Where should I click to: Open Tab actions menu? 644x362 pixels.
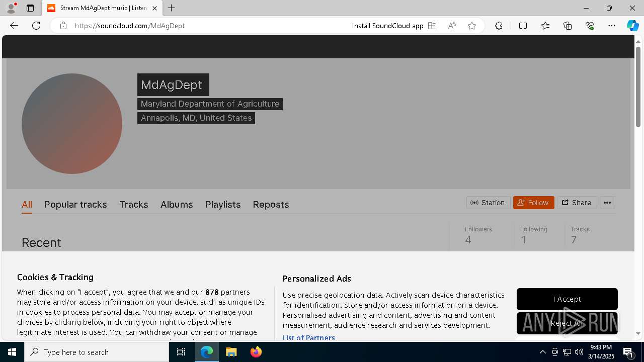coord(30,8)
